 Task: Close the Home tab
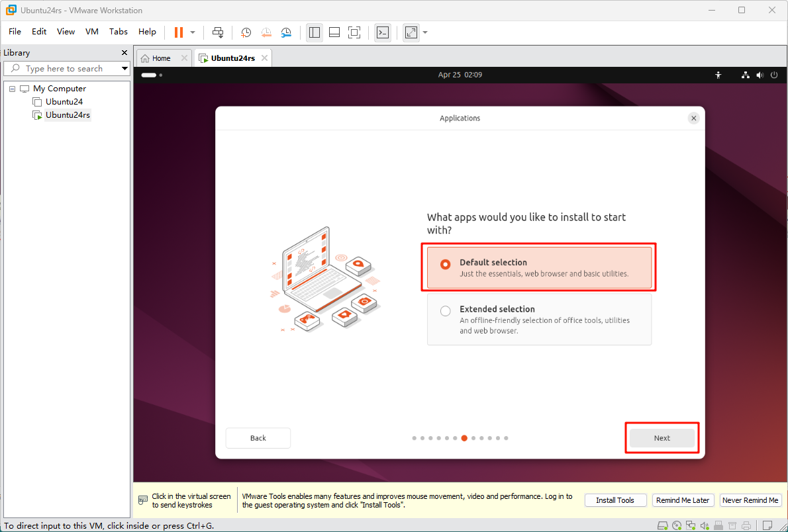point(185,58)
